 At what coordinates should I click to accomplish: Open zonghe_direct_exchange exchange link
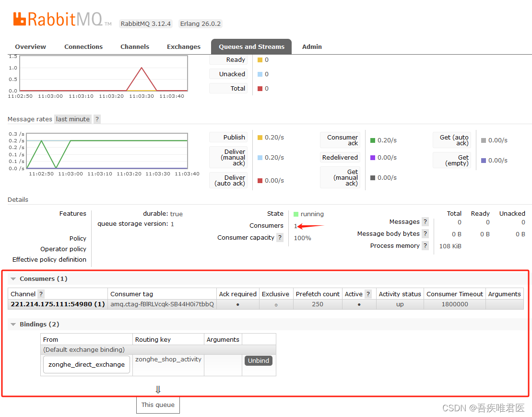86,365
